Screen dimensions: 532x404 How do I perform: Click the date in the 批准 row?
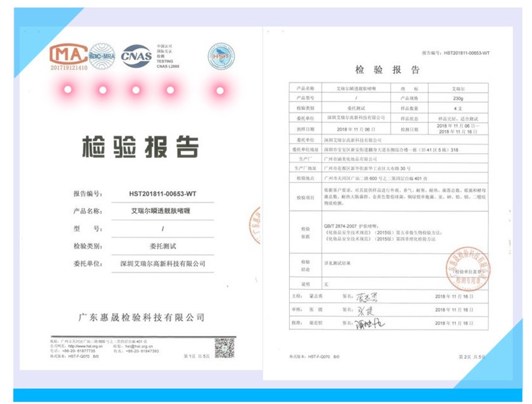pyautogui.click(x=454, y=324)
